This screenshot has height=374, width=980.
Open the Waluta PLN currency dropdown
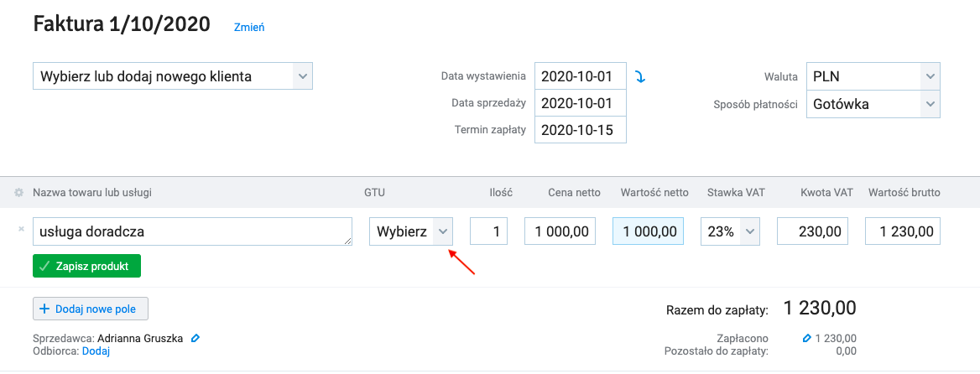pos(873,77)
